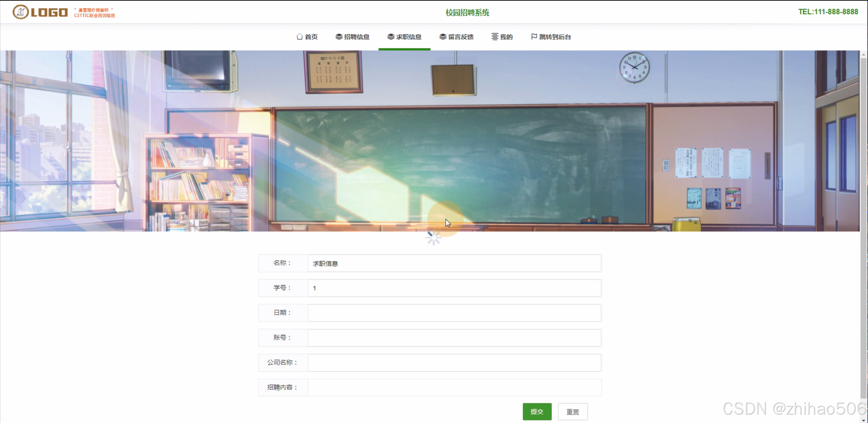
Task: Click into the 账号 input field
Action: click(454, 338)
